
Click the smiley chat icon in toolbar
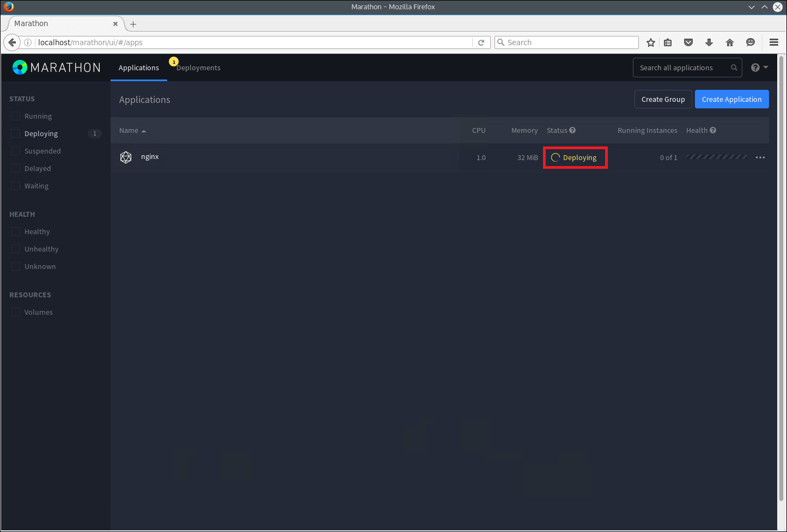(751, 42)
